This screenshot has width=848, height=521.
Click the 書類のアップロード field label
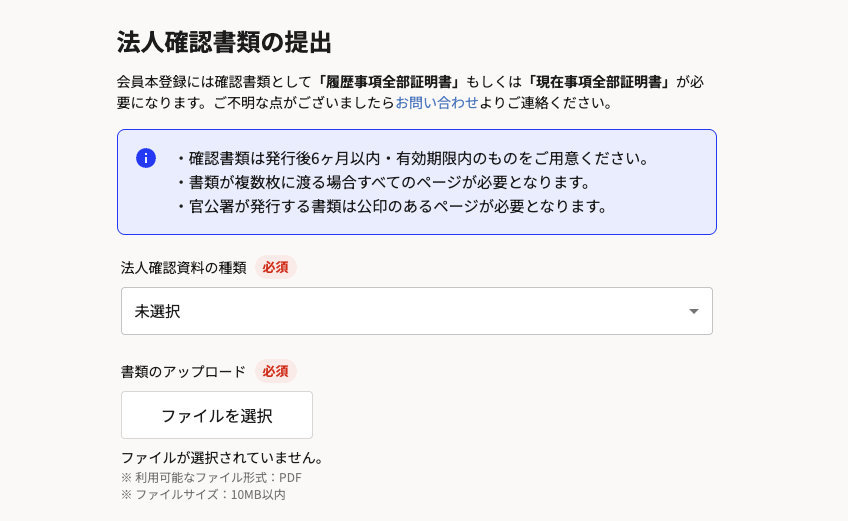pyautogui.click(x=183, y=371)
